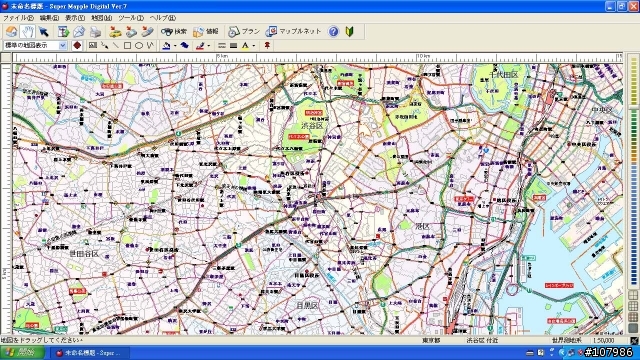Click the Windows Start button
This screenshot has height=360, width=640.
coord(22,353)
